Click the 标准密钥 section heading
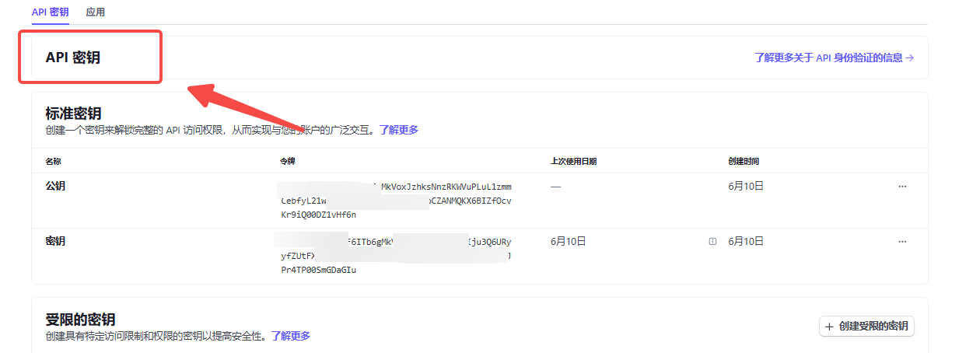Image resolution: width=980 pixels, height=353 pixels. click(x=74, y=114)
